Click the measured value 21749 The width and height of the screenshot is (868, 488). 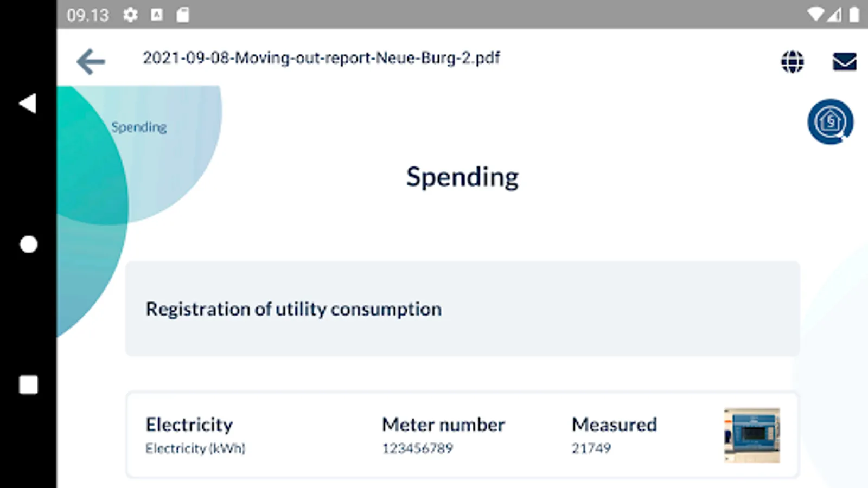(591, 448)
